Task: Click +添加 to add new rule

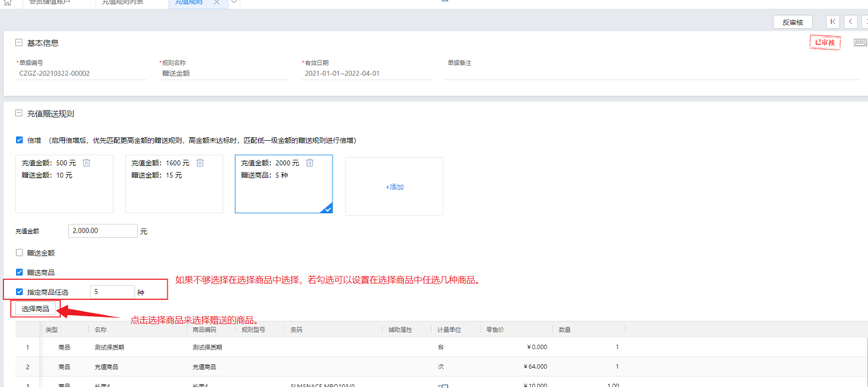Action: pyautogui.click(x=394, y=187)
